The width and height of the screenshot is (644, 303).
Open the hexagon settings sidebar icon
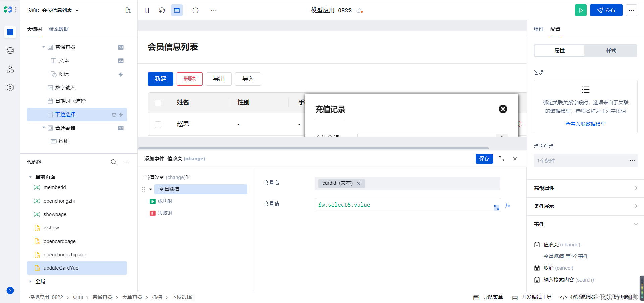tap(10, 88)
